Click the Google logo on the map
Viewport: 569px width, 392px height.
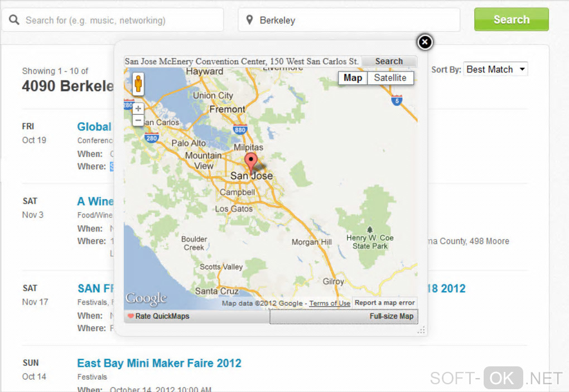coord(146,298)
